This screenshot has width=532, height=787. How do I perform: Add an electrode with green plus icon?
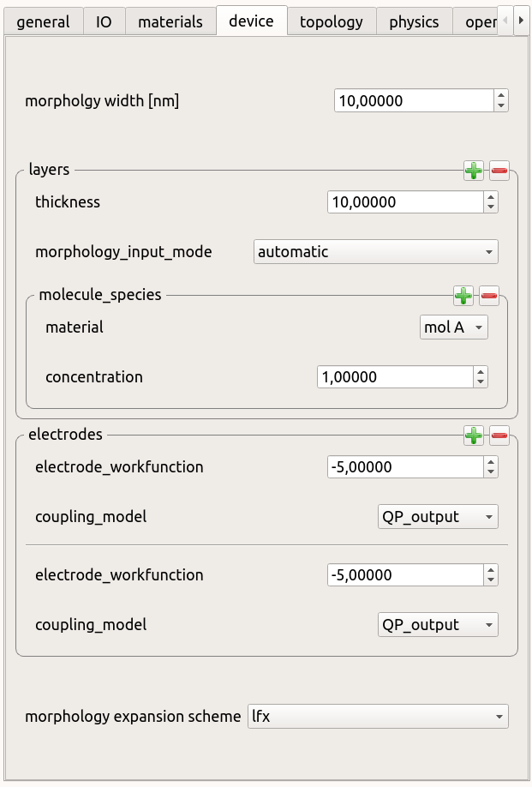click(x=473, y=436)
